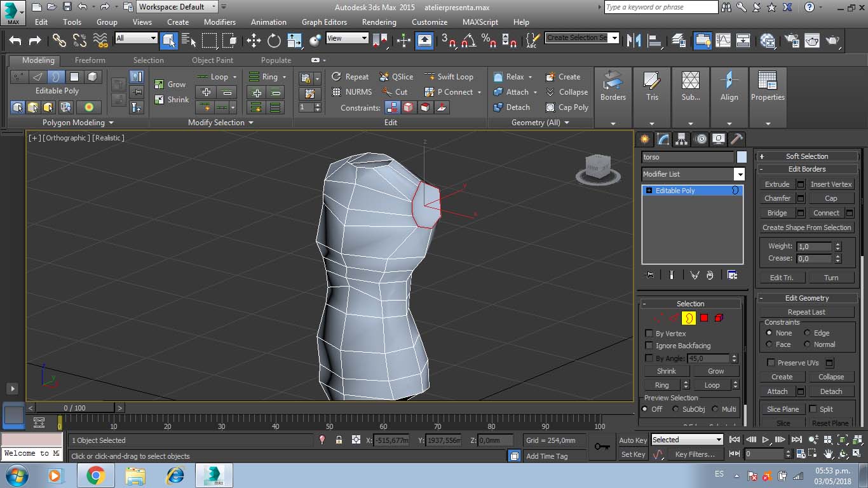Open the Hierarchy command panel tab
868x488 pixels.
click(682, 139)
